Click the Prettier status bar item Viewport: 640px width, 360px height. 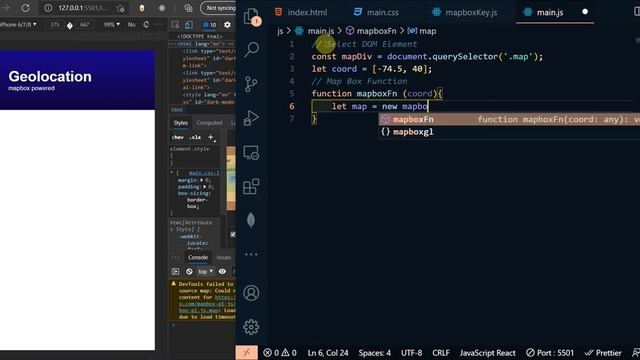coord(603,353)
